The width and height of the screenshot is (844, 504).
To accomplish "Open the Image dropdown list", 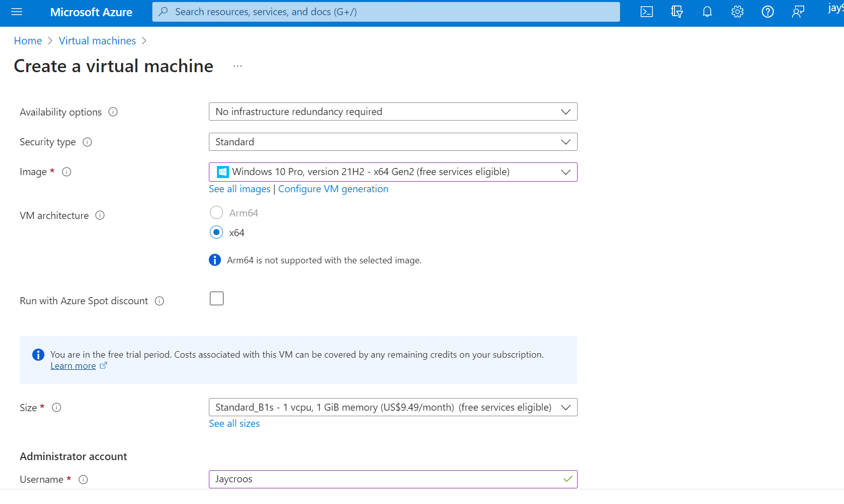I will (x=393, y=172).
